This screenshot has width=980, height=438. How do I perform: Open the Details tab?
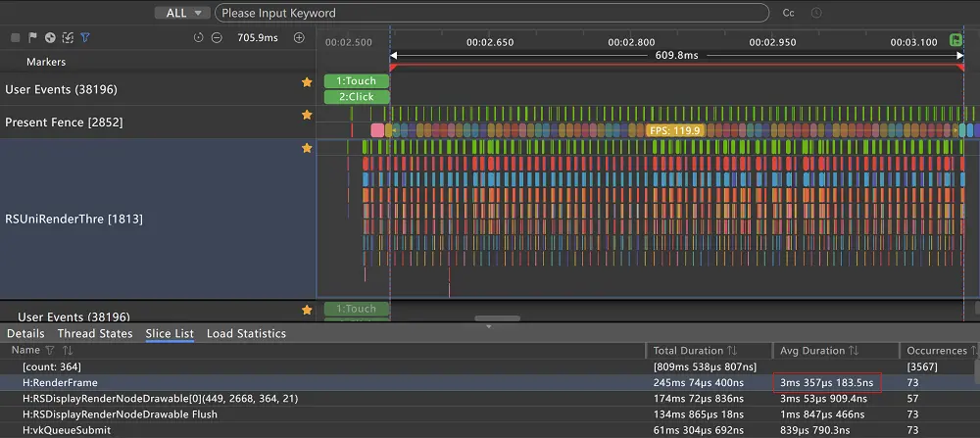25,334
